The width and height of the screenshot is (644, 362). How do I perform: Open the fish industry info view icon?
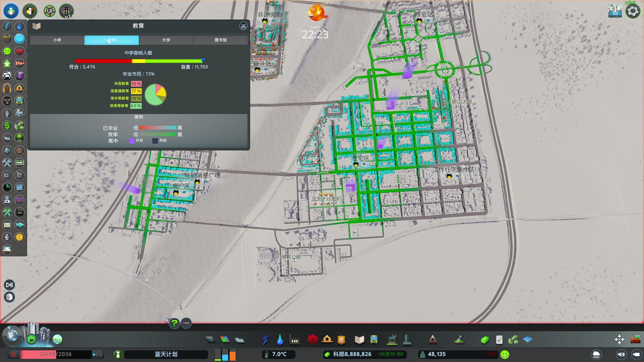click(x=19, y=225)
